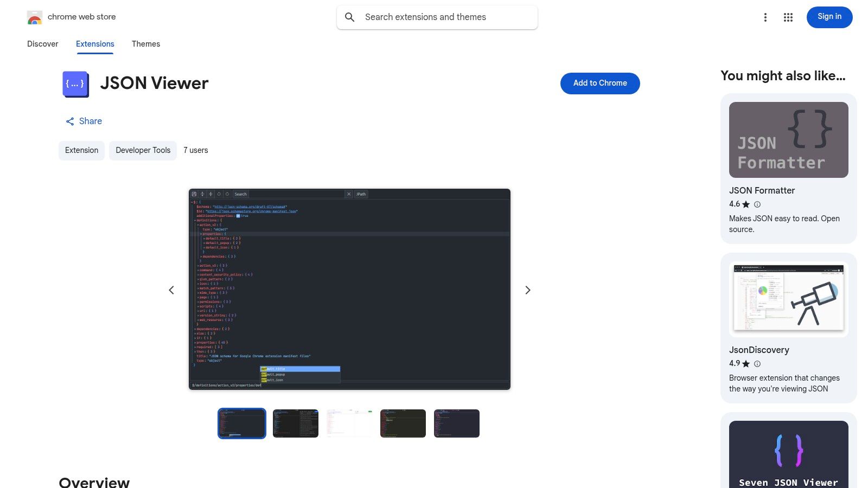Click the share icon beside Share
The image size is (868, 488).
(69, 121)
